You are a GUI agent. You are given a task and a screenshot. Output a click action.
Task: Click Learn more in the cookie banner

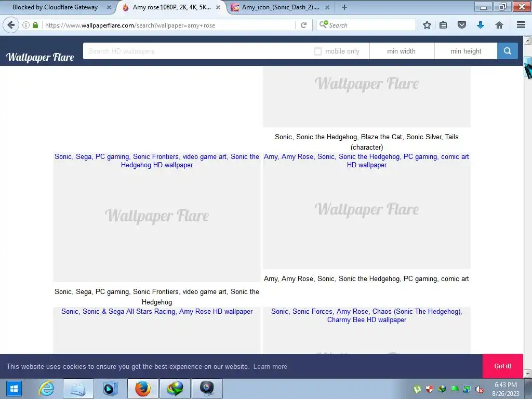point(270,366)
